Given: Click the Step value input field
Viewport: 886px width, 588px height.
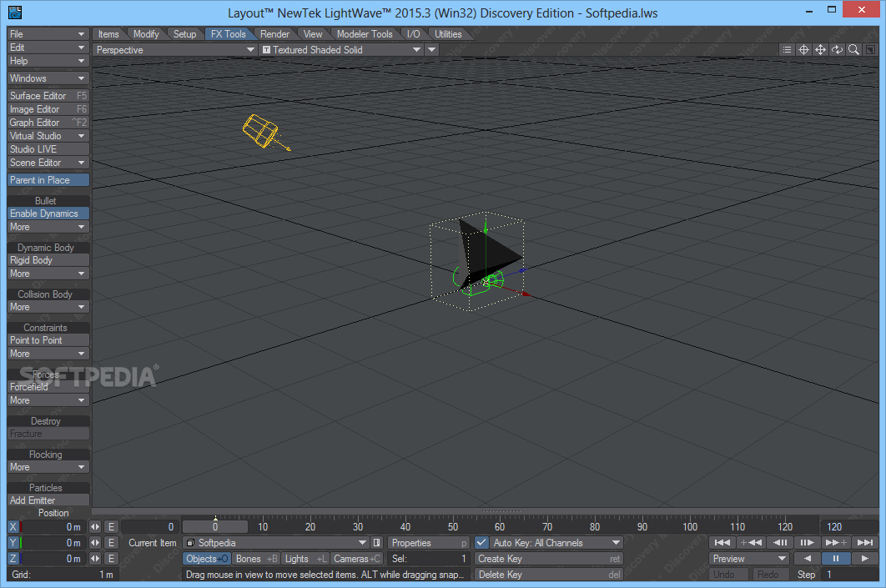Looking at the screenshot, I should pos(850,574).
